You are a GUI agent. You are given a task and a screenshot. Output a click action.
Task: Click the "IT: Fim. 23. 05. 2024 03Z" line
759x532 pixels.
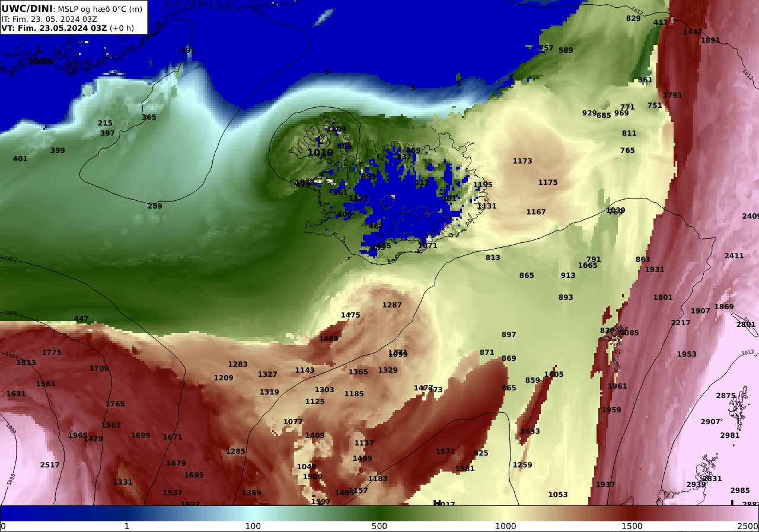coord(50,19)
